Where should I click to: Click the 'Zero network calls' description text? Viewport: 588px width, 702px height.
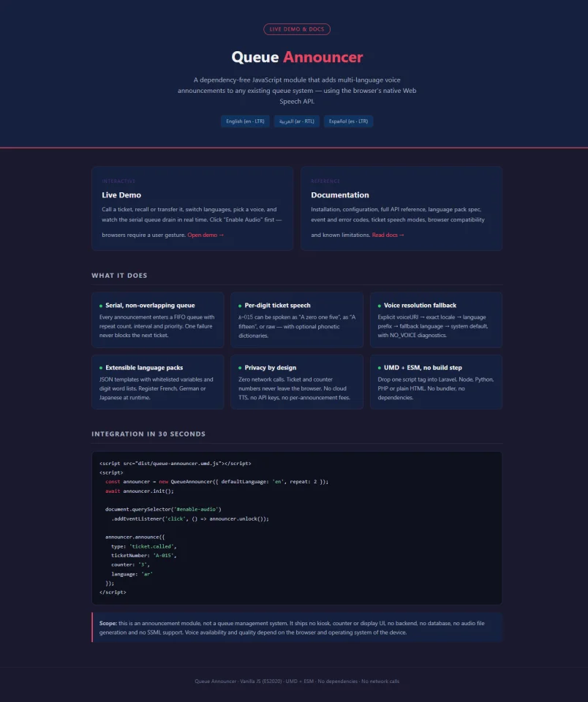coord(294,388)
